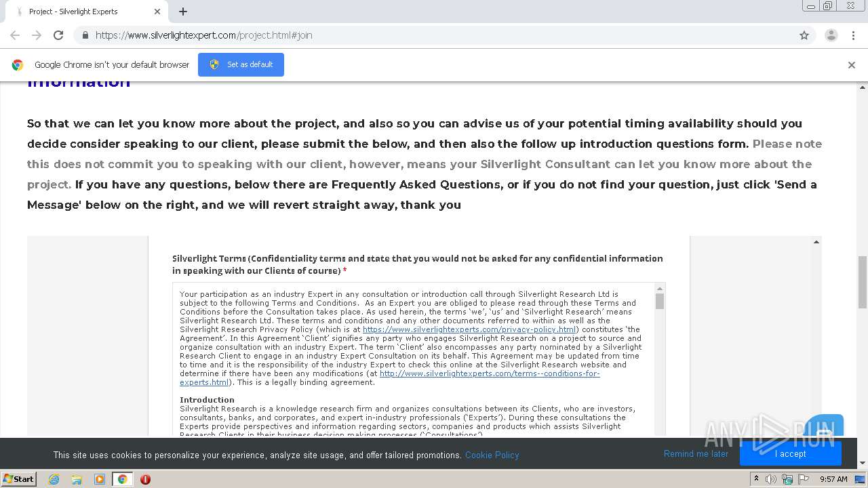Image resolution: width=868 pixels, height=488 pixels.
Task: Open a new browser tab
Action: point(183,12)
